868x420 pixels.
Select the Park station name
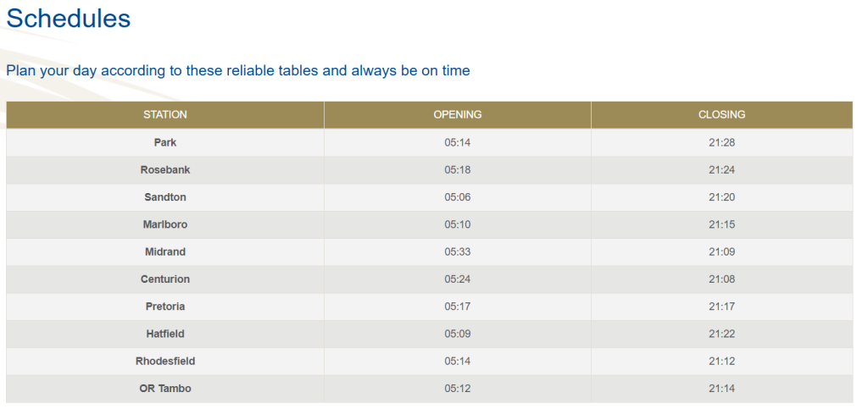click(x=165, y=142)
